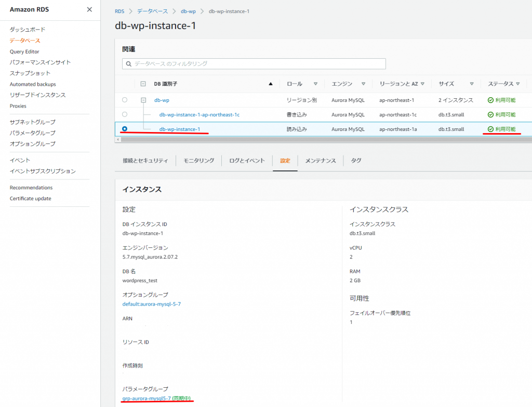This screenshot has width=532, height=407.
Task: Open the ステータス column sort arrow
Action: [518, 84]
